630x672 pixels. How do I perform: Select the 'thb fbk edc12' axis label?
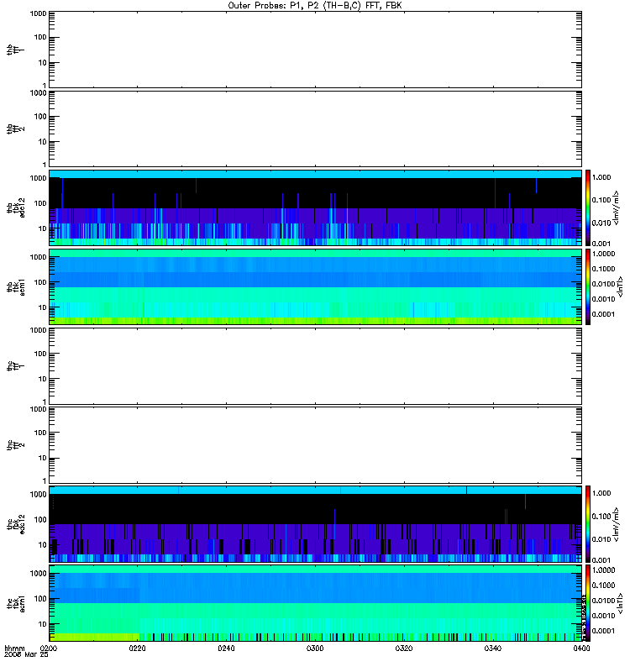click(16, 207)
